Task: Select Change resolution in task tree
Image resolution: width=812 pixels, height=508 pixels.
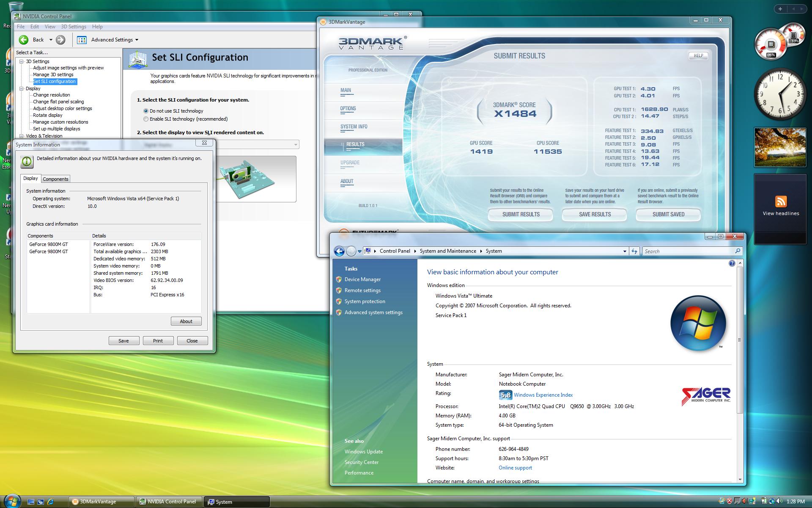Action: pos(52,95)
